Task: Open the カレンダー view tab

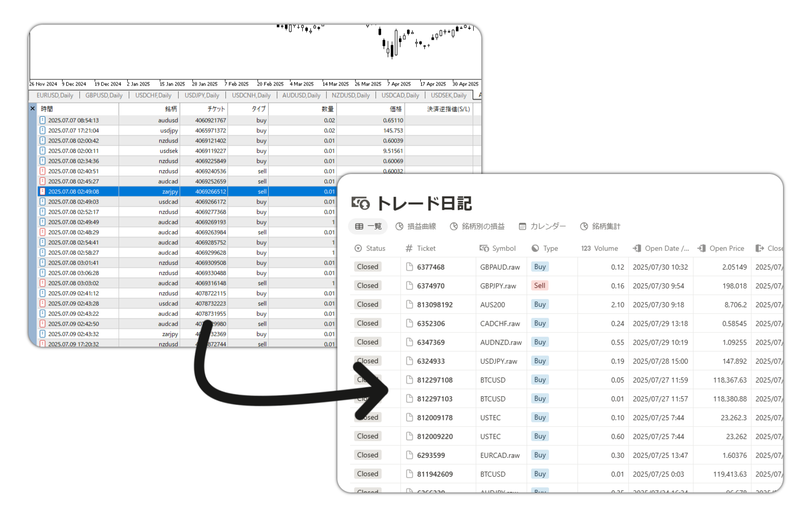Action: point(542,226)
